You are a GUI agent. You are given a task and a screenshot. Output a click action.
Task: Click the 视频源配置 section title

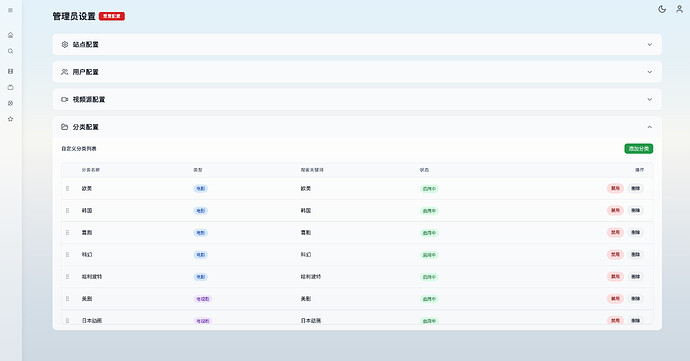[89, 99]
